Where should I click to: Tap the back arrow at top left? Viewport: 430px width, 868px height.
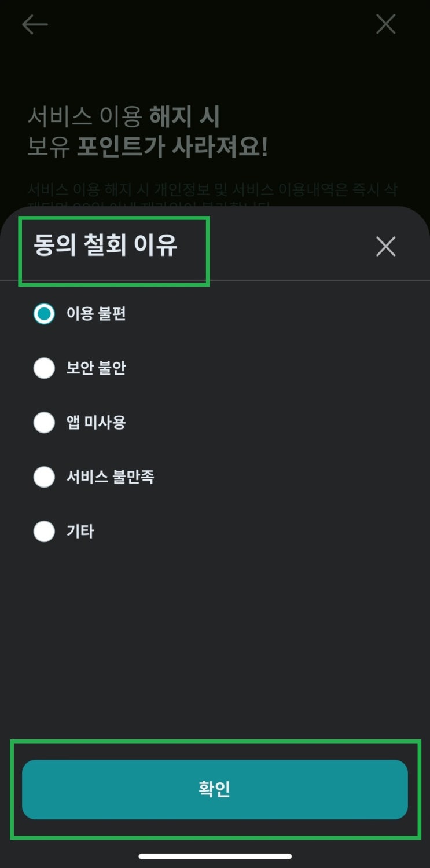click(35, 24)
